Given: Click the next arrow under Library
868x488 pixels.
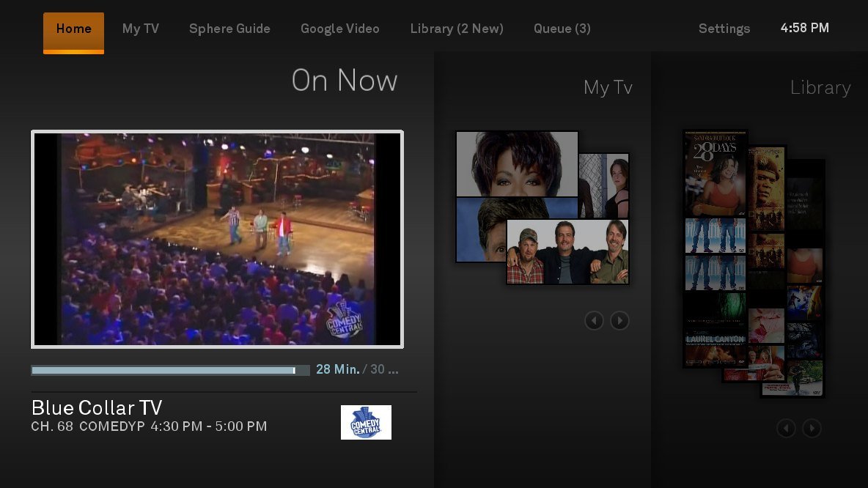Looking at the screenshot, I should [812, 428].
